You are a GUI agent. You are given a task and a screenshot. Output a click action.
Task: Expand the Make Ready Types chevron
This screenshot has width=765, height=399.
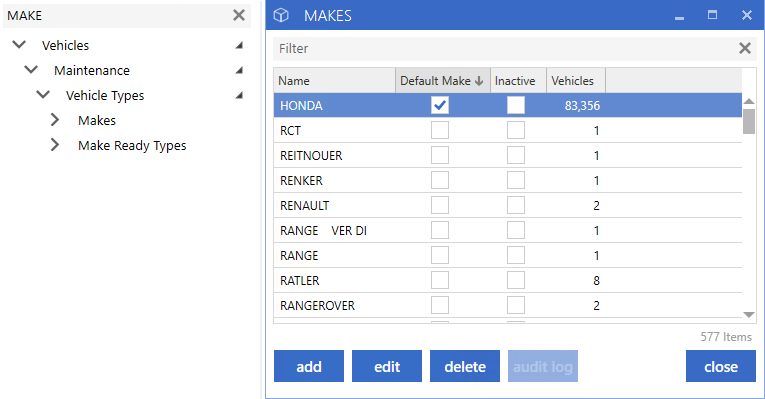pos(55,145)
